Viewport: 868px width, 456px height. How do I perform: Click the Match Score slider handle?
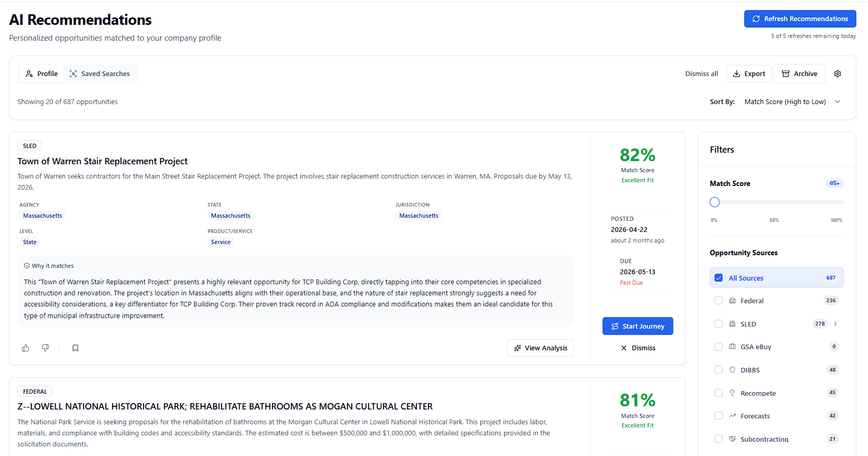pos(715,202)
